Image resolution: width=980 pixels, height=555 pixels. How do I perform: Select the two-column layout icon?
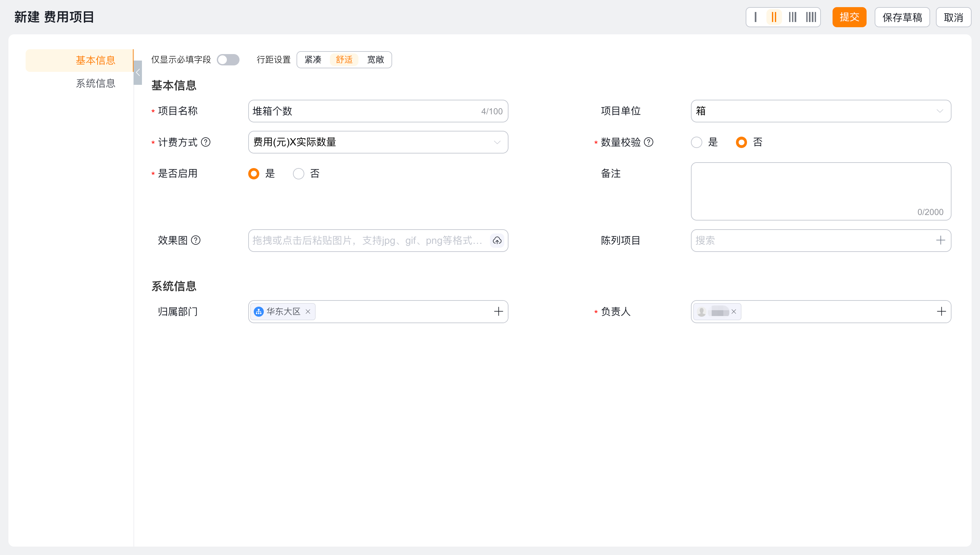(x=774, y=17)
